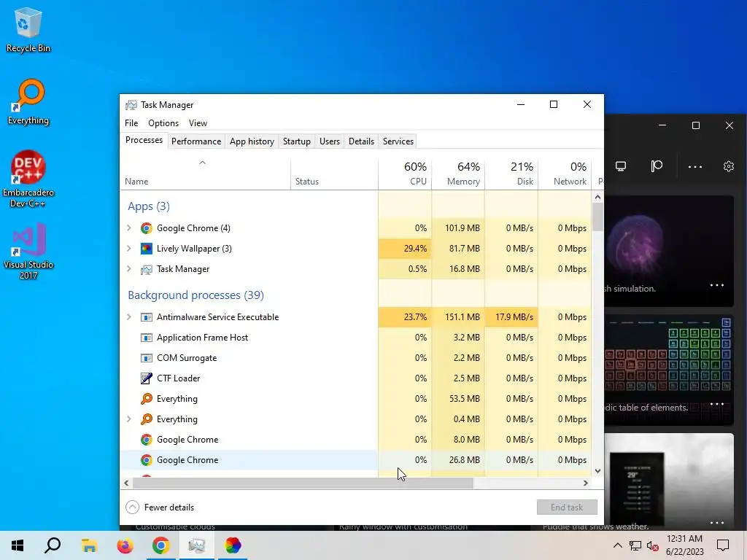Open the View menu in Task Manager
The image size is (747, 560).
pos(198,123)
